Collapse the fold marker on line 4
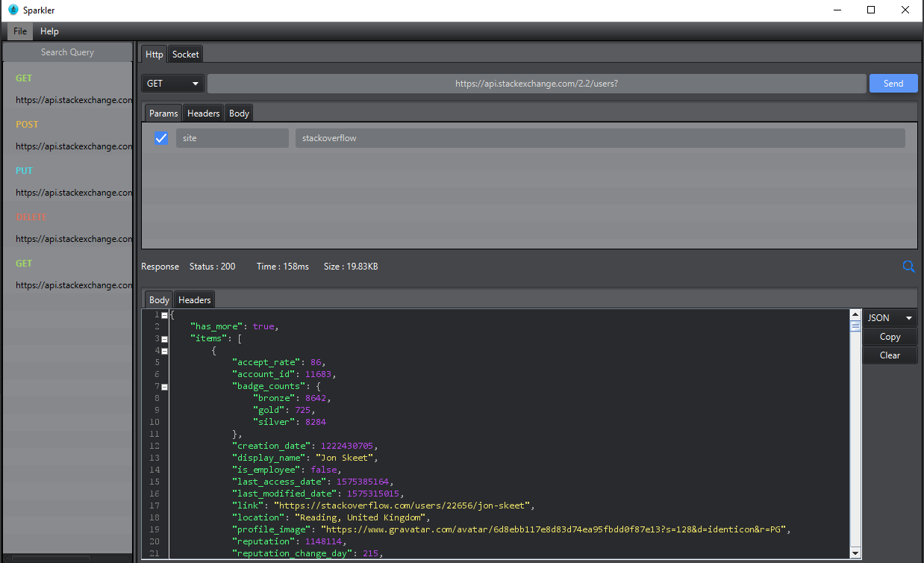The height and width of the screenshot is (563, 924). (164, 351)
